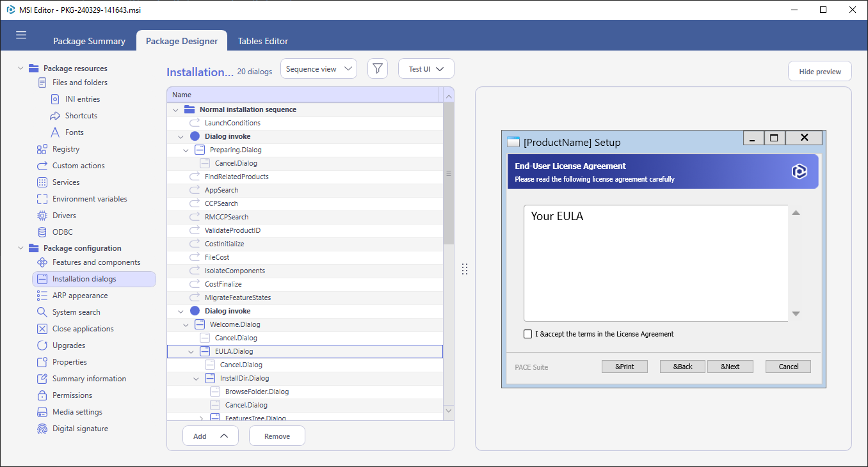The image size is (868, 467).
Task: Click the Properties list icon
Action: [42, 362]
